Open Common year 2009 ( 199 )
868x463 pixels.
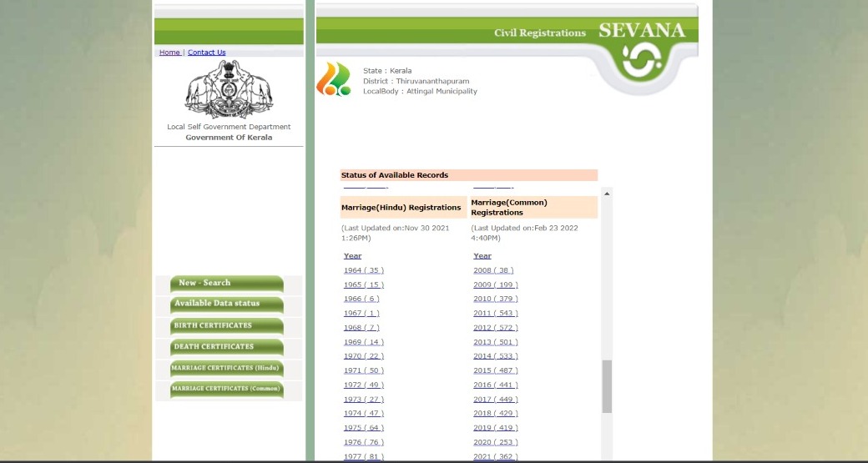point(496,284)
